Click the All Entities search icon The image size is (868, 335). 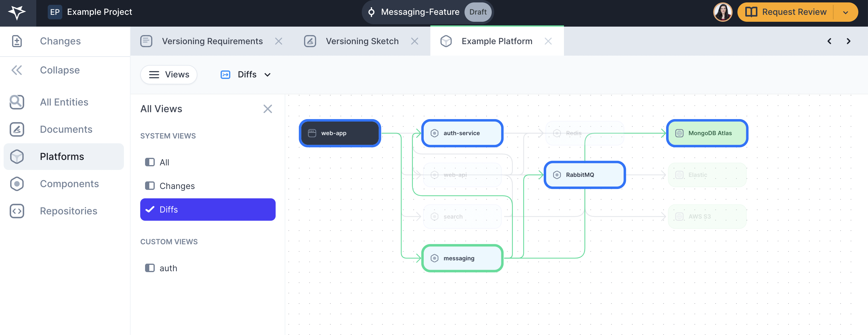pyautogui.click(x=17, y=102)
